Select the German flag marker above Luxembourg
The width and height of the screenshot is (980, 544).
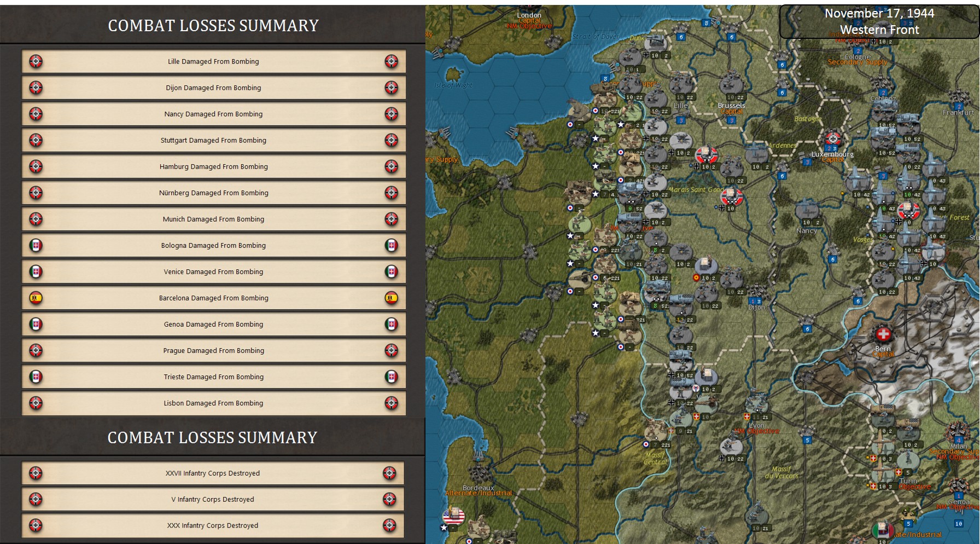pyautogui.click(x=832, y=138)
